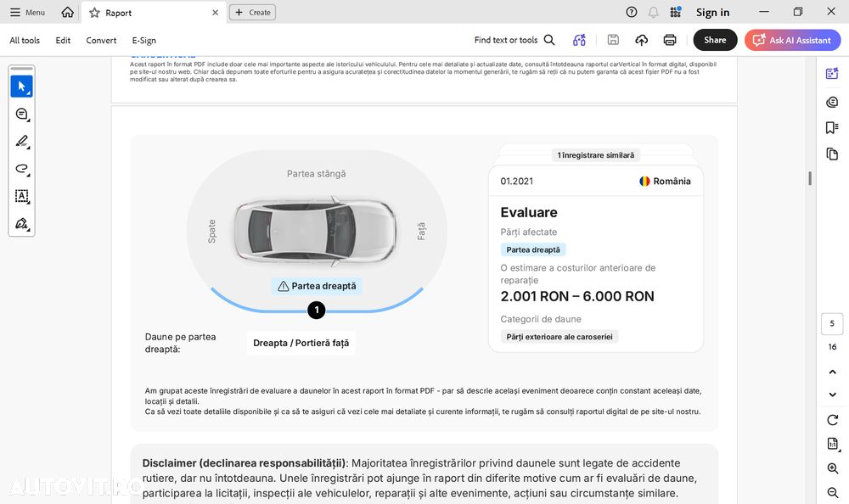Screen dimensions: 849x504
Task: Click the Partea dreaptă affected-part tag
Action: coord(533,249)
